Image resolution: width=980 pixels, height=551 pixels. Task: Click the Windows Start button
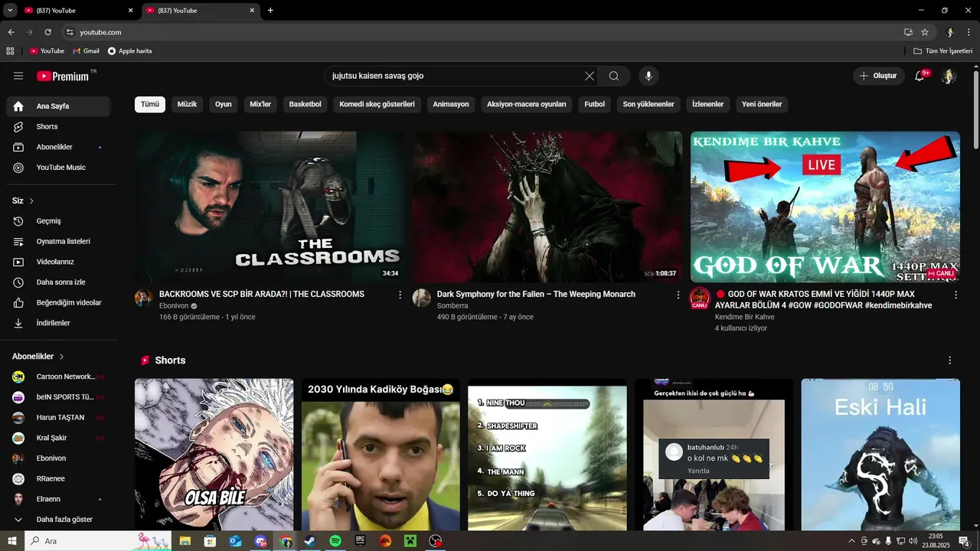click(x=12, y=541)
